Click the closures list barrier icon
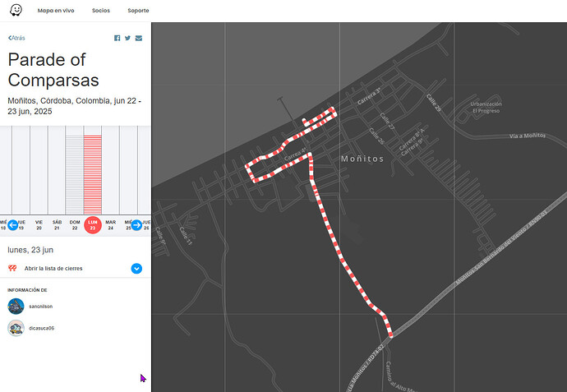Screen dimensions: 567x392 click(x=12, y=268)
